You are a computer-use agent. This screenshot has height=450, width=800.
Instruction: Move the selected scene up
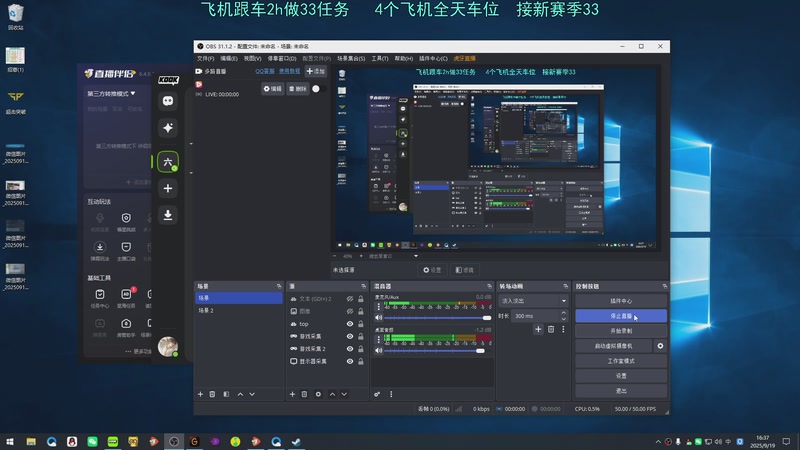240,394
